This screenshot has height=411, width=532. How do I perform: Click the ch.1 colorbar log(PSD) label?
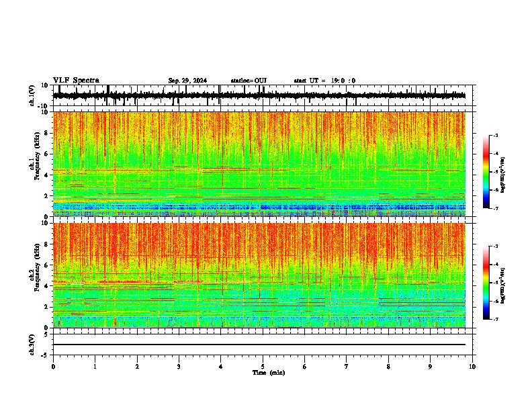pyautogui.click(x=503, y=175)
